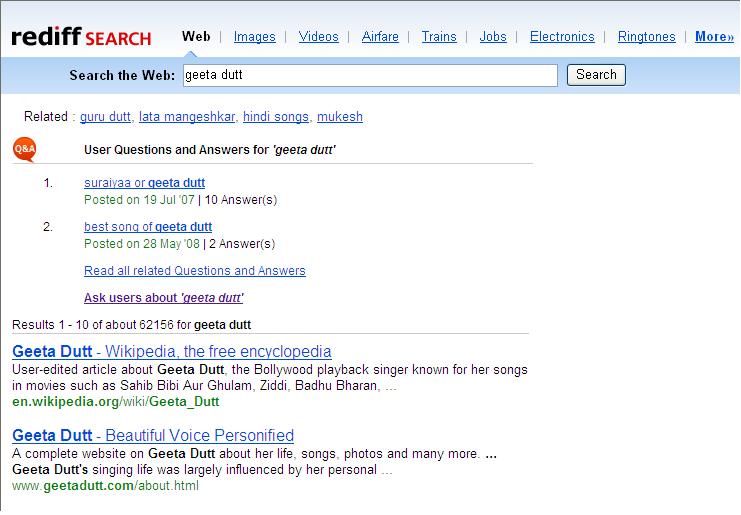Click 'Results 1 - 10 of about 62156' text
Viewport: 741px width, 515px height.
pyautogui.click(x=93, y=325)
